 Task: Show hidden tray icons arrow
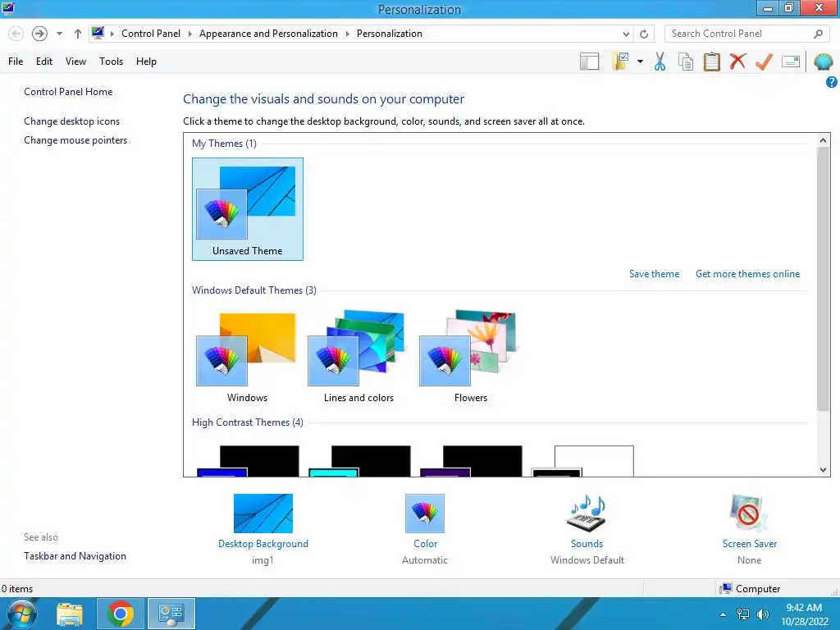(x=724, y=614)
